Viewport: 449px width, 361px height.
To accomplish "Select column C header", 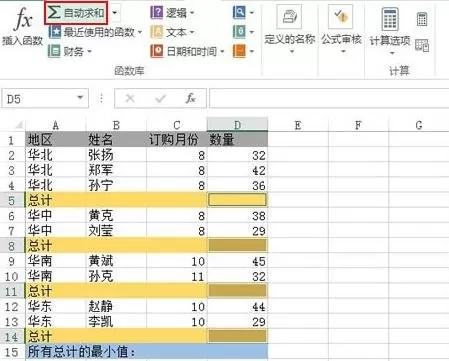I will coord(177,125).
